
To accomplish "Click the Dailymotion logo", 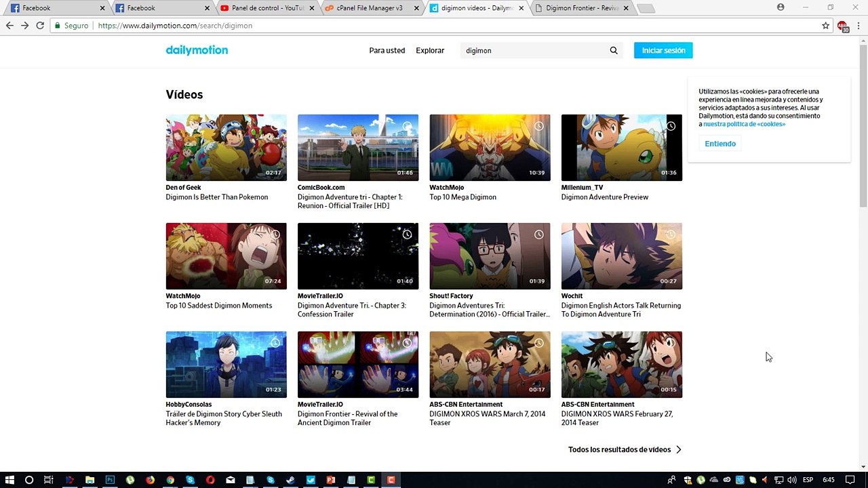I will [x=197, y=50].
